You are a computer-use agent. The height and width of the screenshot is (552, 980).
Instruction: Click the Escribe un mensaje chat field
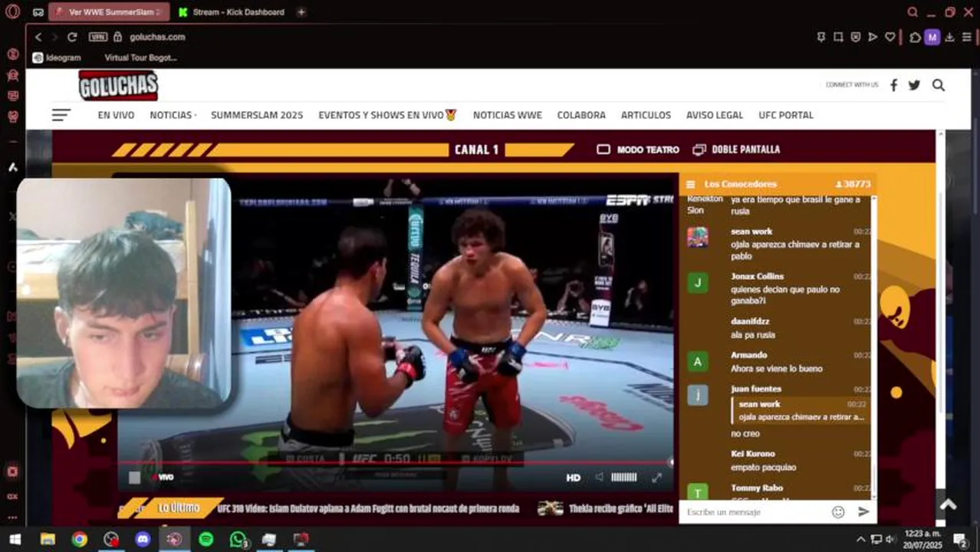coord(755,512)
